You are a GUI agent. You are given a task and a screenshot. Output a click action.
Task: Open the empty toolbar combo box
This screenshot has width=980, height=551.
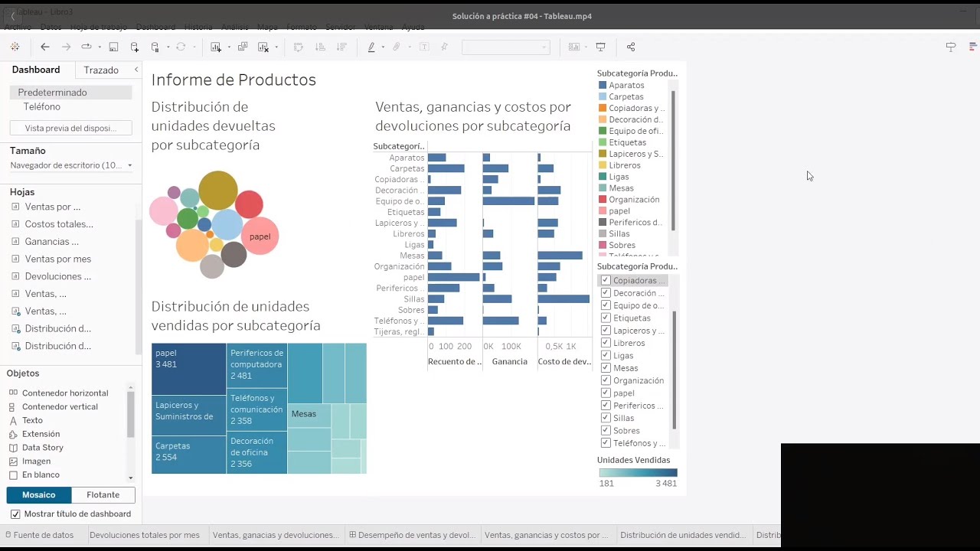505,47
